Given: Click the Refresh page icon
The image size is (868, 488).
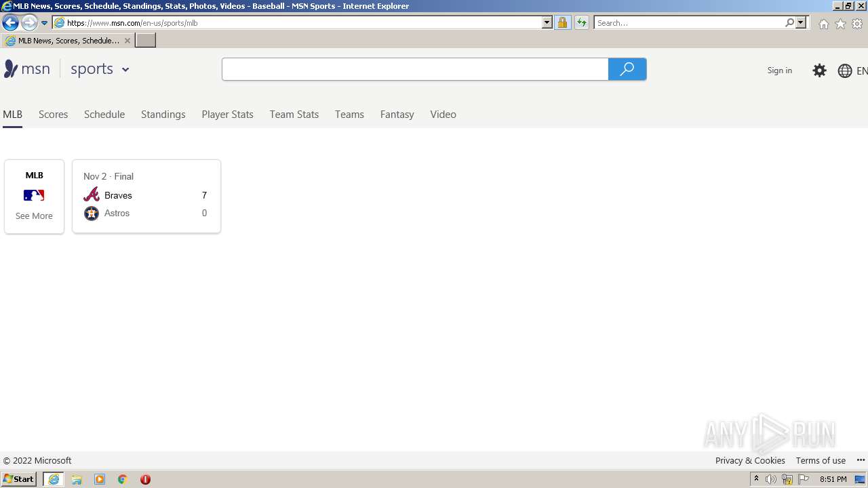Looking at the screenshot, I should tap(582, 23).
